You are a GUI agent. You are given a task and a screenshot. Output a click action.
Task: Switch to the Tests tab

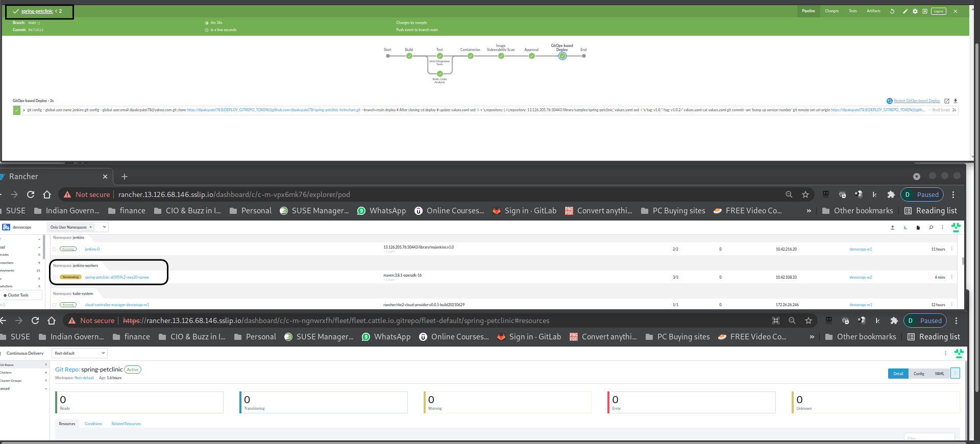[x=853, y=11]
